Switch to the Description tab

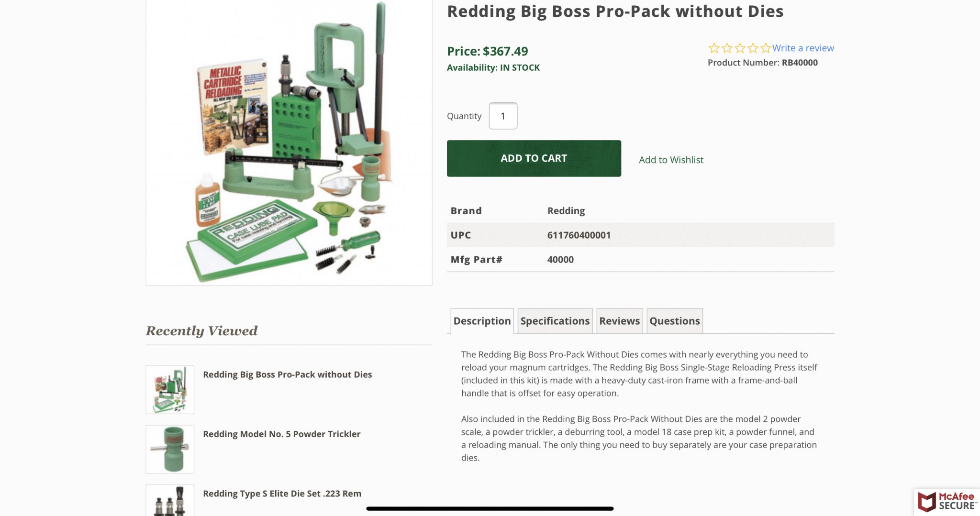click(482, 321)
